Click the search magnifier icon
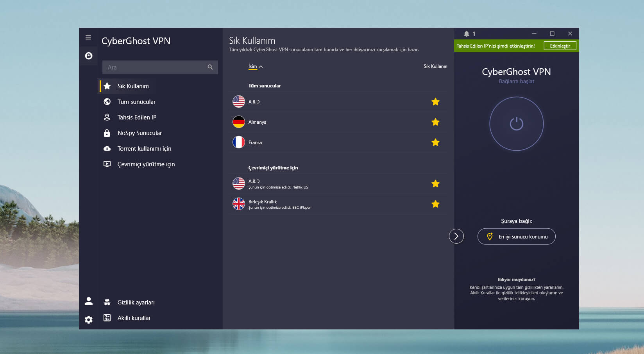 (210, 67)
